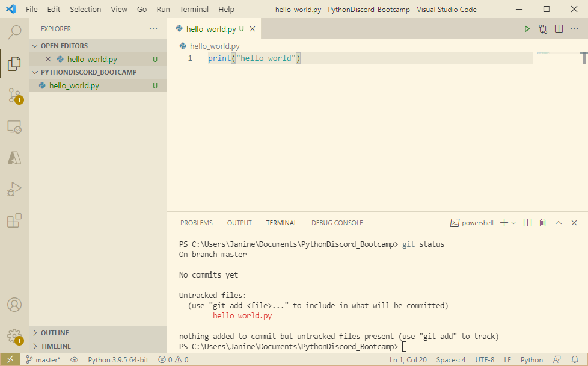Select hello_world.py in the folder tree
Viewport: 588px width, 366px height.
pos(98,85)
